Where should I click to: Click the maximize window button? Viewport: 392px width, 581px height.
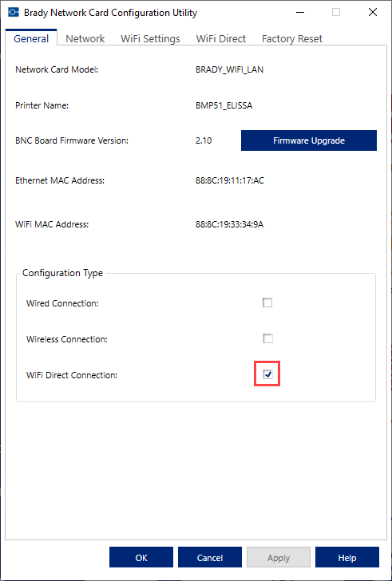pyautogui.click(x=336, y=12)
